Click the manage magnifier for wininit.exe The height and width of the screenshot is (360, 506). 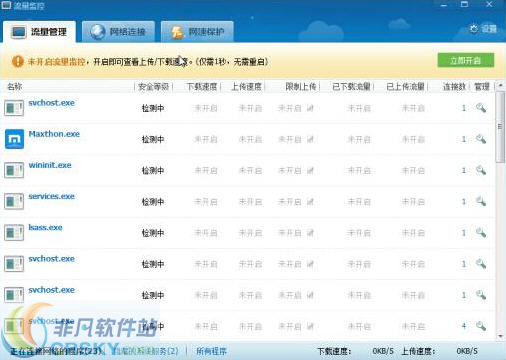click(481, 170)
